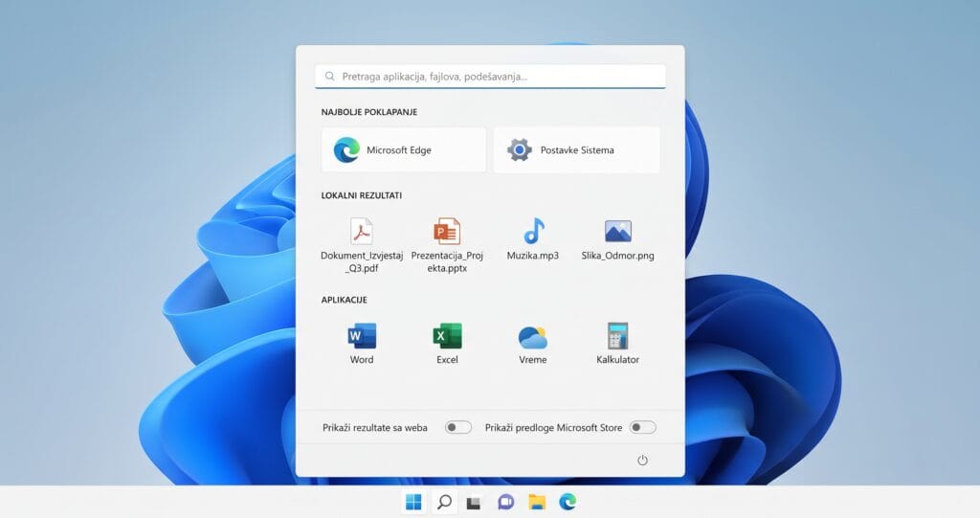Toggle Prikaži rezultate sa weba switch
The width and height of the screenshot is (980, 518).
click(x=458, y=427)
